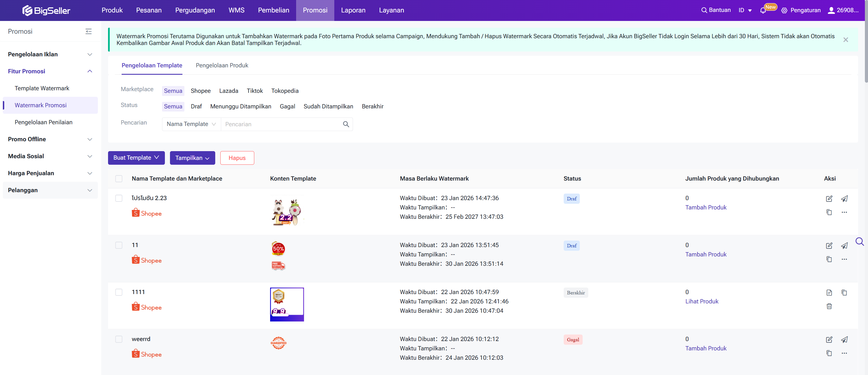This screenshot has height=375, width=868.
Task: Click the edit icon for โปรโมชัน 2.23 template
Action: click(x=829, y=199)
